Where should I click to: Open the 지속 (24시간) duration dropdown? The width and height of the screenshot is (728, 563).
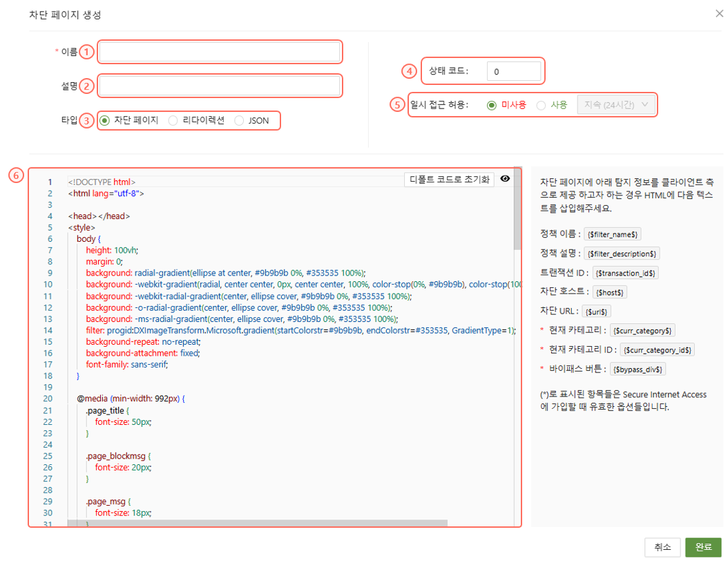(615, 105)
